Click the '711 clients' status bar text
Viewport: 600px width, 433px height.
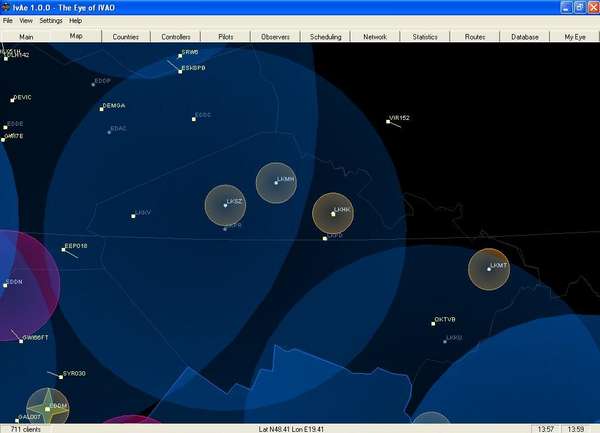(x=26, y=429)
